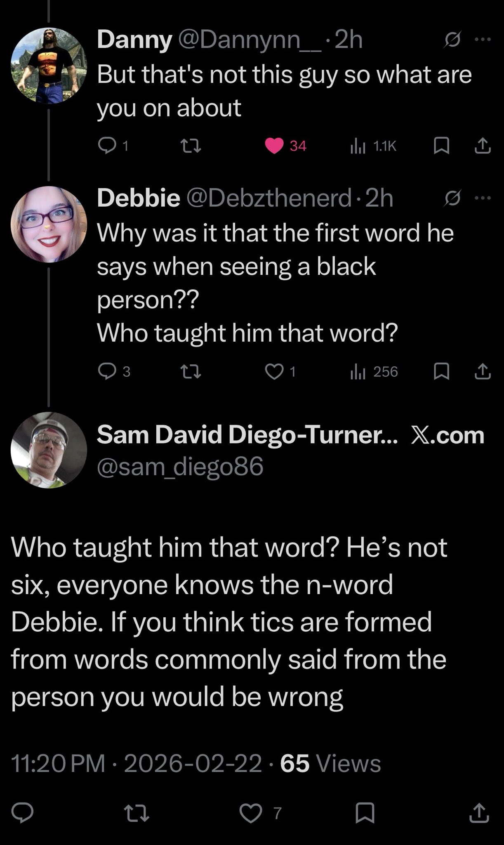Retweet Danny's tweet

point(191,145)
